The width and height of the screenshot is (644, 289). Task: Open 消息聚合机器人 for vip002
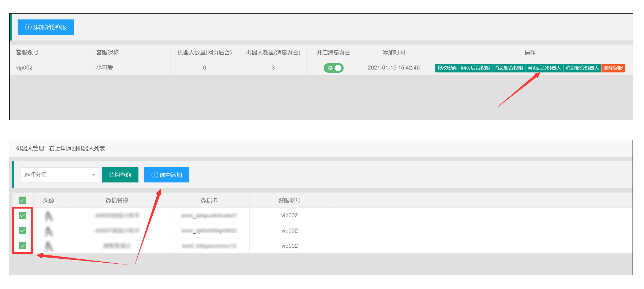(x=582, y=68)
